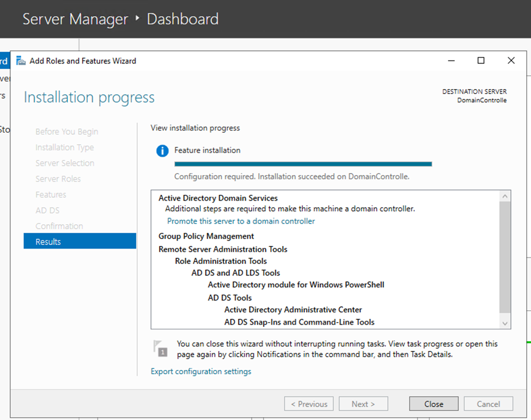
Task: Click the '< Previous' button
Action: point(309,403)
